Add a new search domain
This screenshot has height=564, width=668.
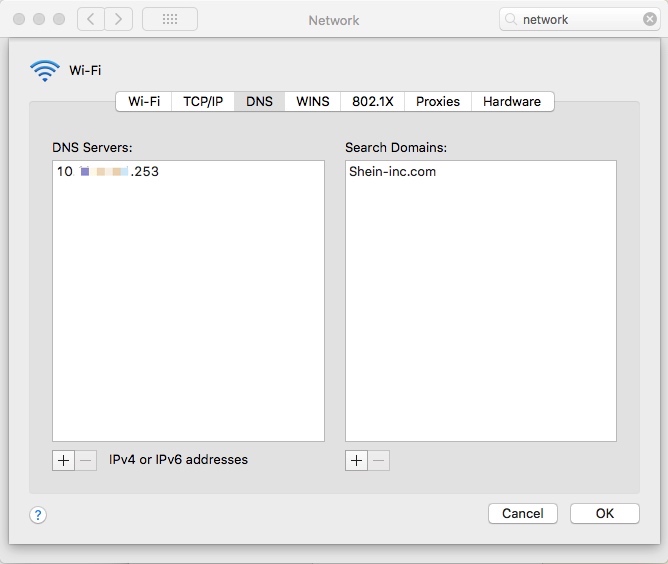tap(357, 460)
